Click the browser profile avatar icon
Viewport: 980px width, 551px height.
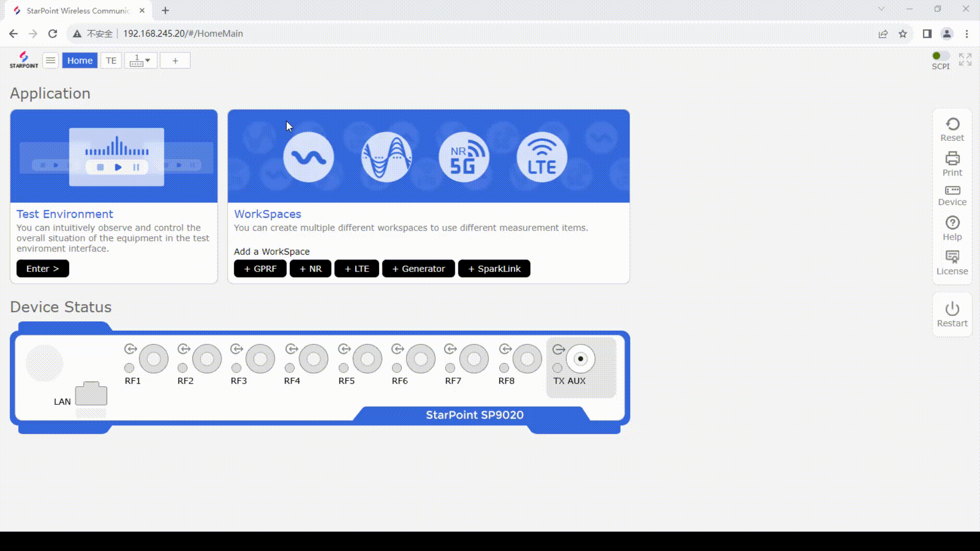947,34
